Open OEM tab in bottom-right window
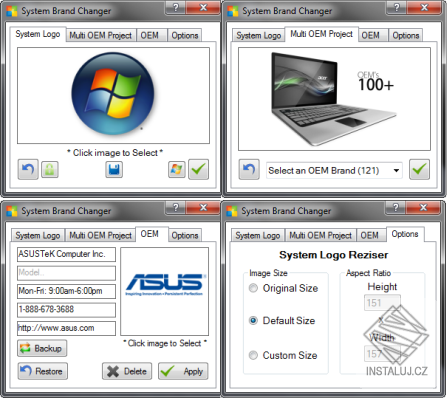The image size is (447, 398). pyautogui.click(x=370, y=235)
